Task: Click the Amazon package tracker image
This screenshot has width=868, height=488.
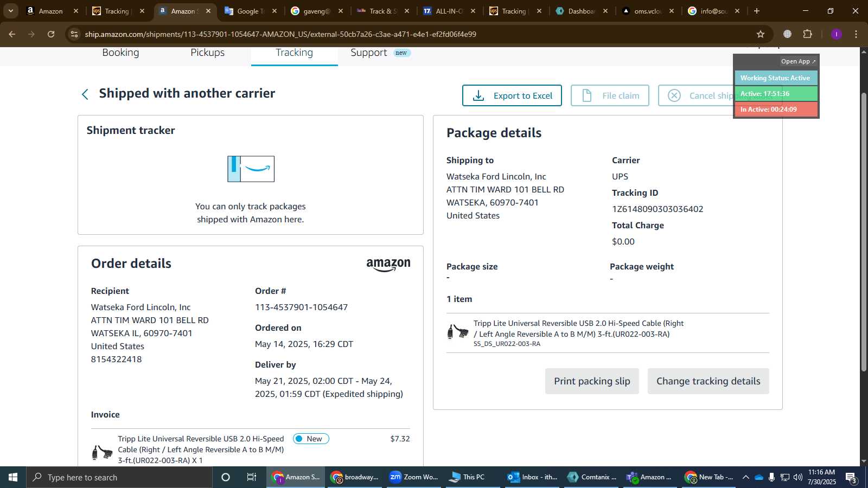Action: (x=251, y=169)
